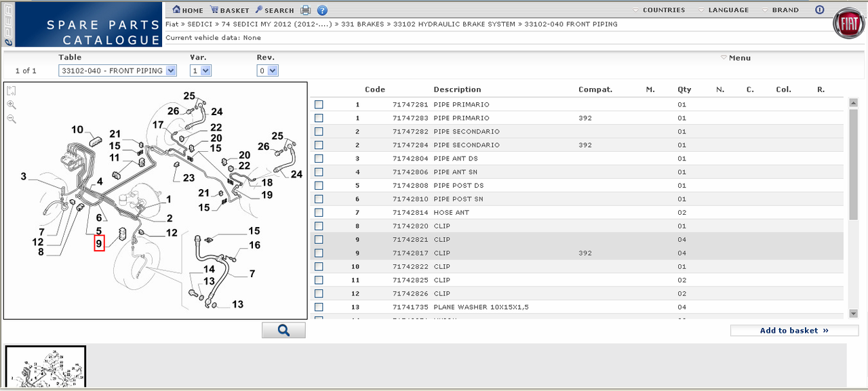Click callout 14 in the diagram
This screenshot has width=868, height=391.
pos(210,269)
